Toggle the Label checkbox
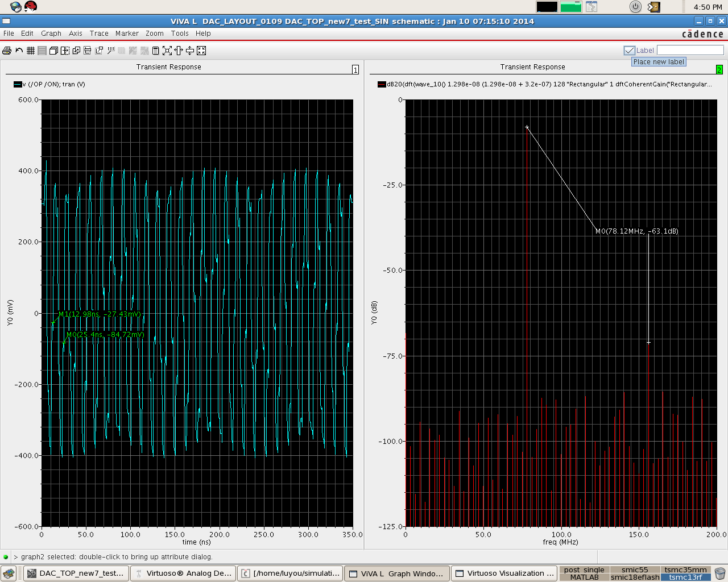The width and height of the screenshot is (728, 582). (629, 51)
